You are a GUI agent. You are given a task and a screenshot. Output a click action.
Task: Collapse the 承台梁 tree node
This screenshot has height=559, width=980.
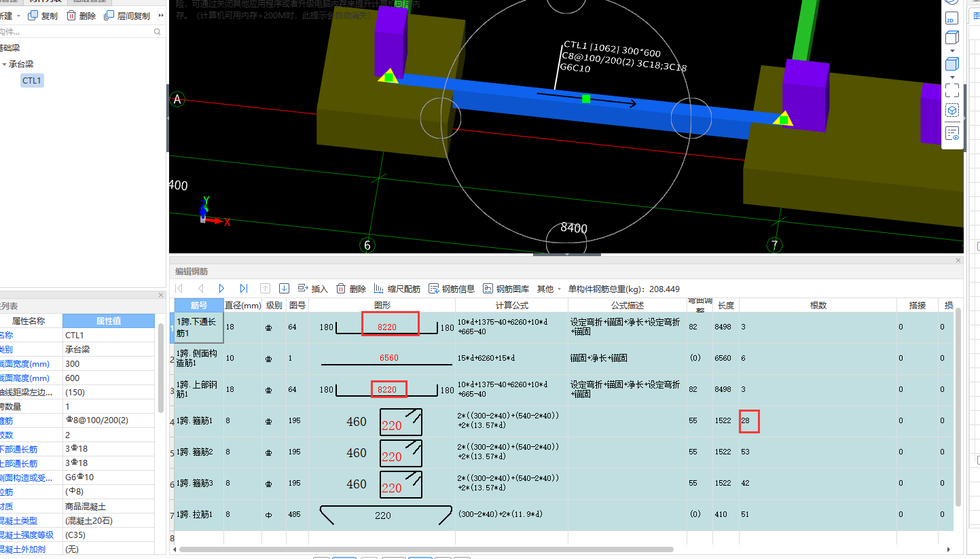click(5, 64)
